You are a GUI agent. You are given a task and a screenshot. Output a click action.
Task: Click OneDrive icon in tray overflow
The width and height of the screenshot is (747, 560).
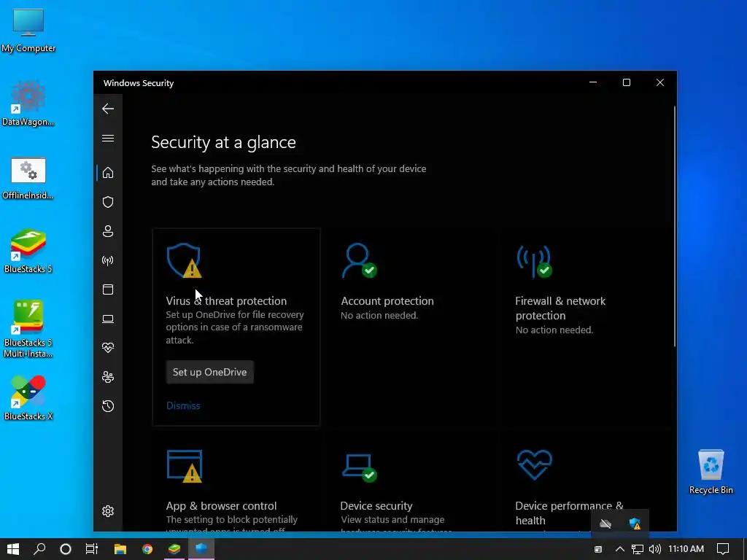point(605,524)
